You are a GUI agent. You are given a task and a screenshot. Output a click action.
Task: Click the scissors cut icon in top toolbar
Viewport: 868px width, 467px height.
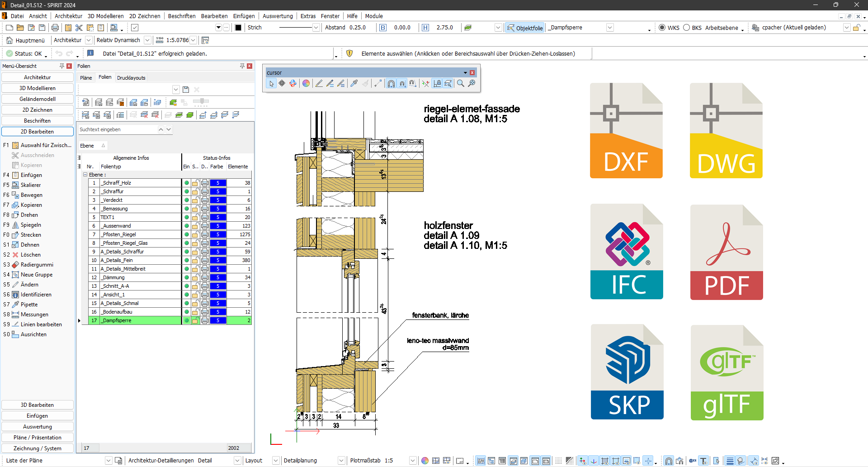tap(79, 28)
